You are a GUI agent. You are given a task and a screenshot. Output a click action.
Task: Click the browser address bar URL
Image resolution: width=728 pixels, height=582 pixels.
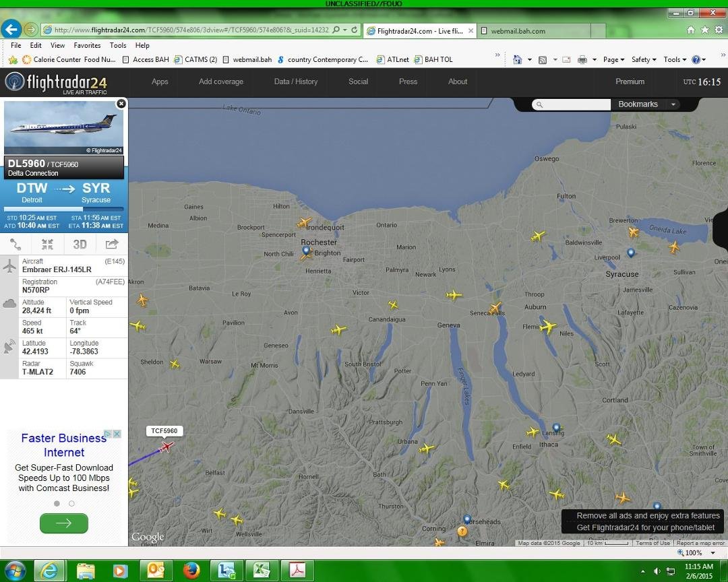pyautogui.click(x=191, y=30)
